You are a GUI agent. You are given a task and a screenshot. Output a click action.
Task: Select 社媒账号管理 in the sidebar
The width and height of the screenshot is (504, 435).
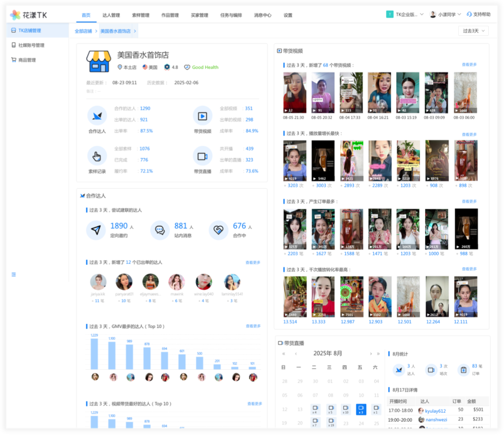(31, 45)
